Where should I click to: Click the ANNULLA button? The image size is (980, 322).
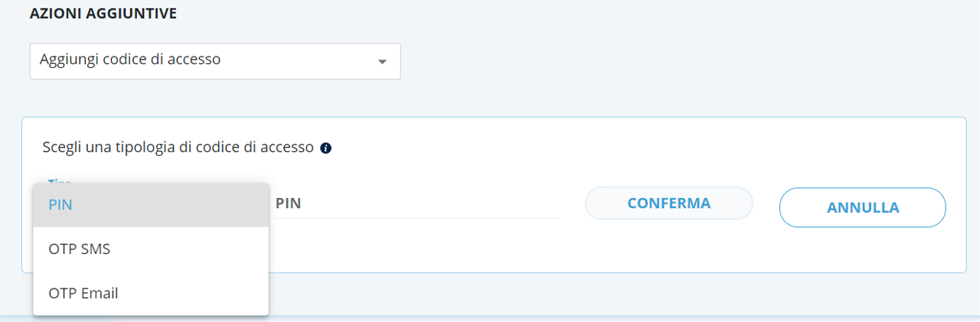click(x=862, y=207)
